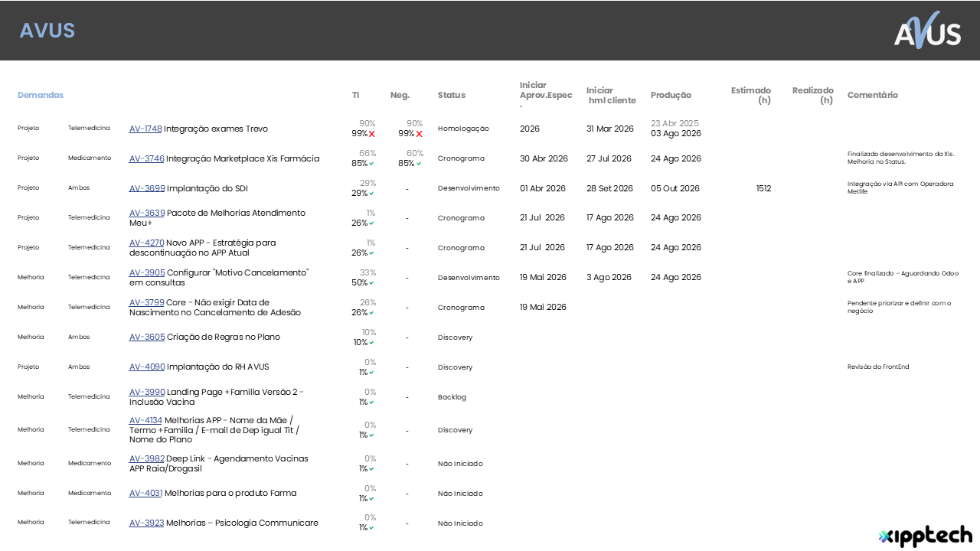Click the AVUS title text
This screenshot has width=980, height=551.
pyautogui.click(x=47, y=31)
